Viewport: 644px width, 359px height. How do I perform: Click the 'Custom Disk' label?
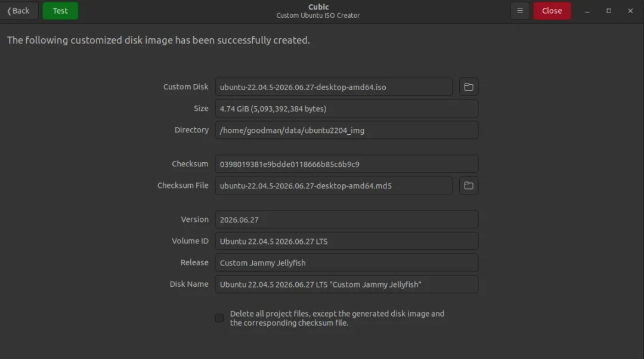(185, 86)
